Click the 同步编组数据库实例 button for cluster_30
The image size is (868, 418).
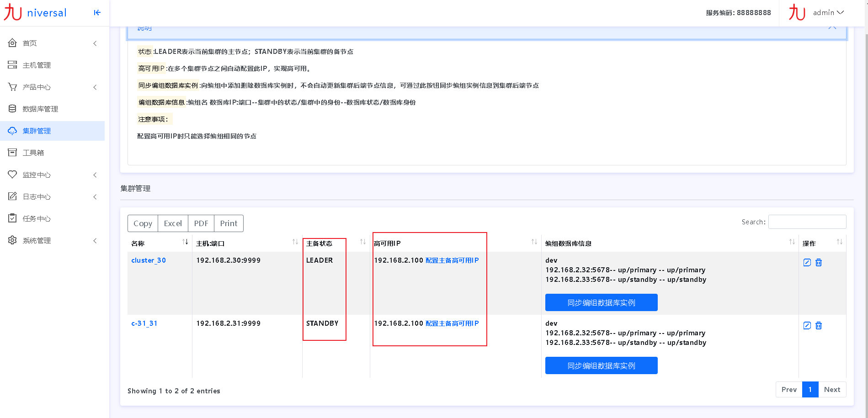click(x=601, y=302)
